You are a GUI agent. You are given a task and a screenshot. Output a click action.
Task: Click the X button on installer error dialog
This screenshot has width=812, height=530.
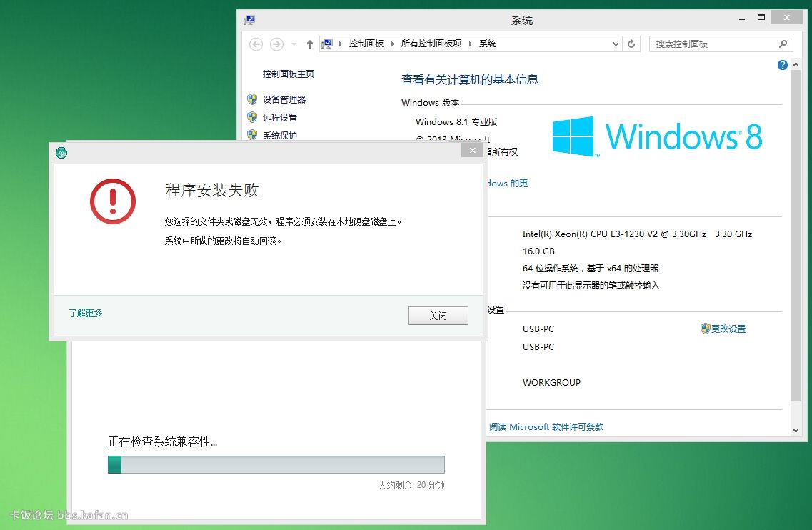click(x=472, y=150)
